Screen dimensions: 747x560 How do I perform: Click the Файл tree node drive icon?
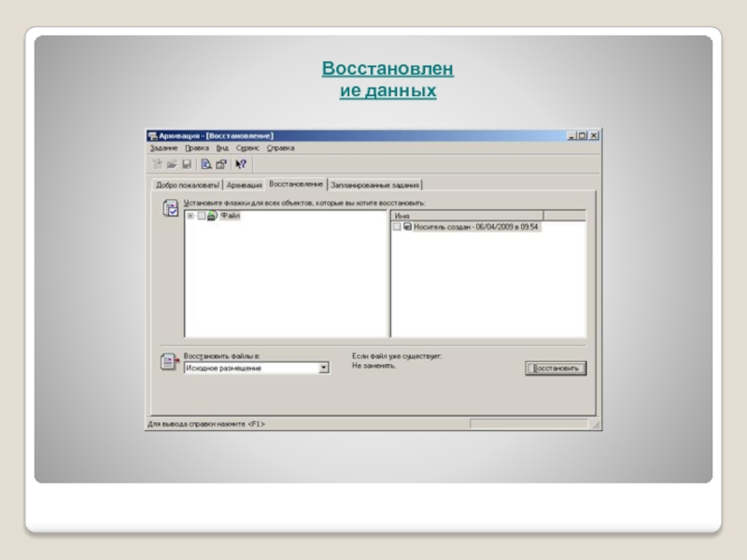click(213, 216)
